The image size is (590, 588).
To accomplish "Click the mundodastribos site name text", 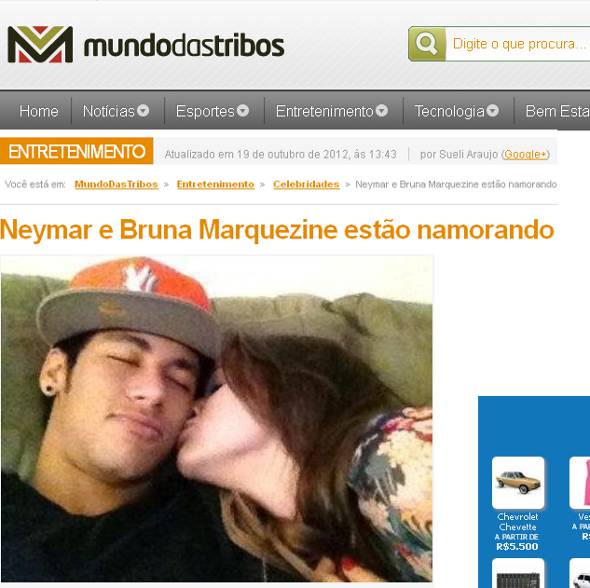I will [x=184, y=46].
